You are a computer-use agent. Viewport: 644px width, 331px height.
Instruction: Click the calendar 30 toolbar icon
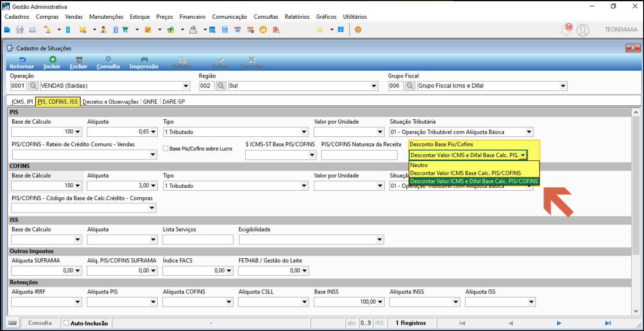(238, 30)
